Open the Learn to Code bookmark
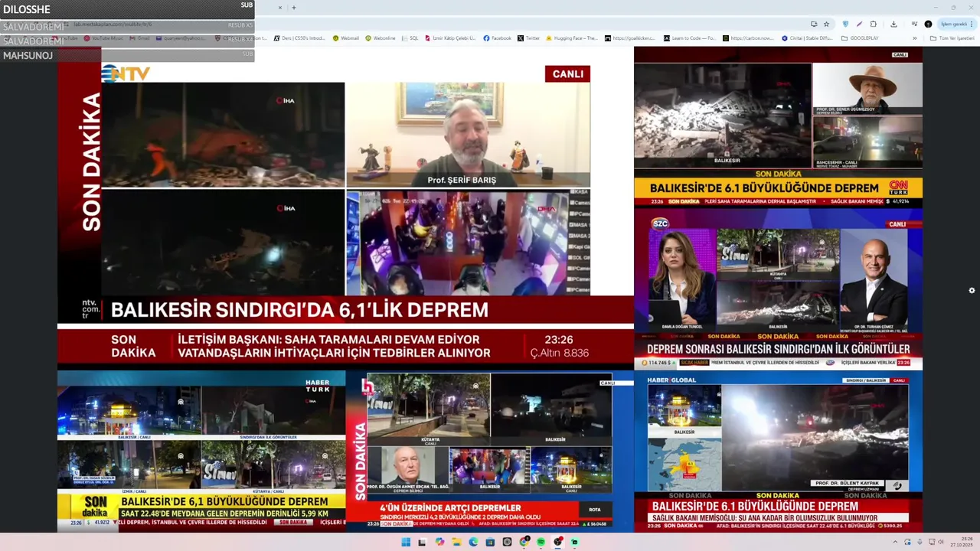 [x=689, y=37]
